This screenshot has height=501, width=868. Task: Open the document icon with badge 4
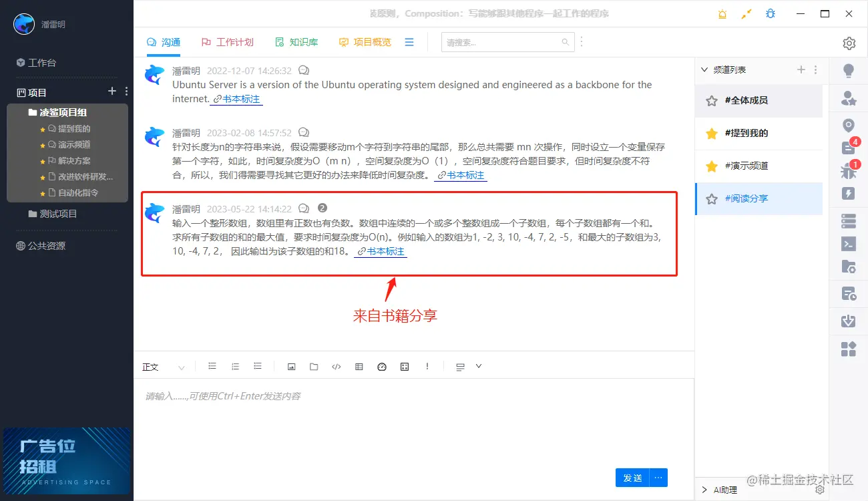(x=849, y=148)
